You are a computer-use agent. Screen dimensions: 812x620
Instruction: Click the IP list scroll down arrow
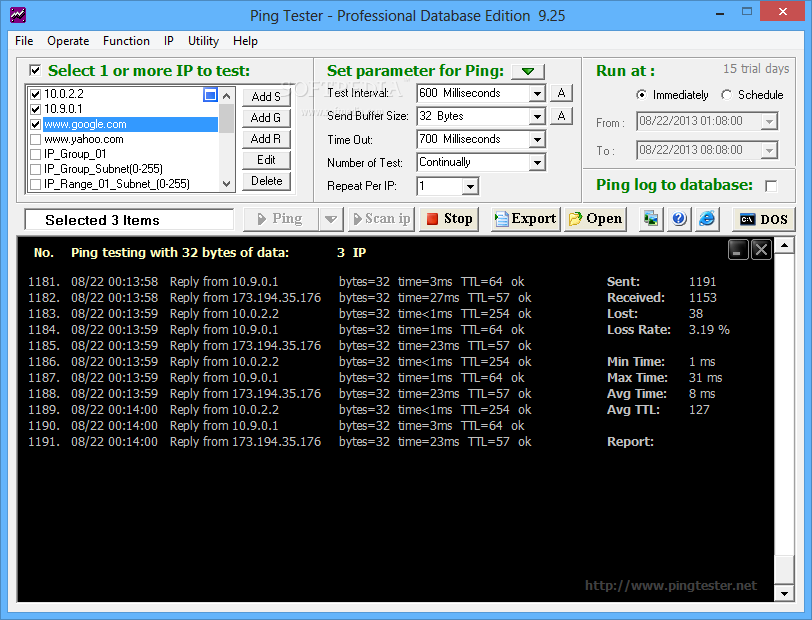point(226,183)
